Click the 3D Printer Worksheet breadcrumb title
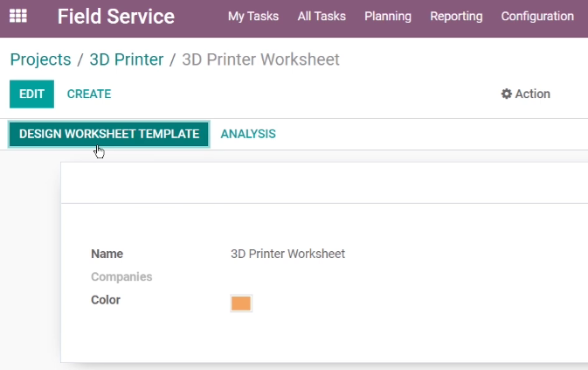The image size is (588, 370). (260, 59)
